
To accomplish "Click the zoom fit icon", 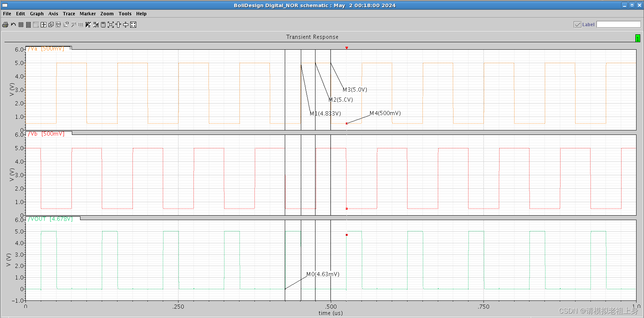I will (111, 25).
